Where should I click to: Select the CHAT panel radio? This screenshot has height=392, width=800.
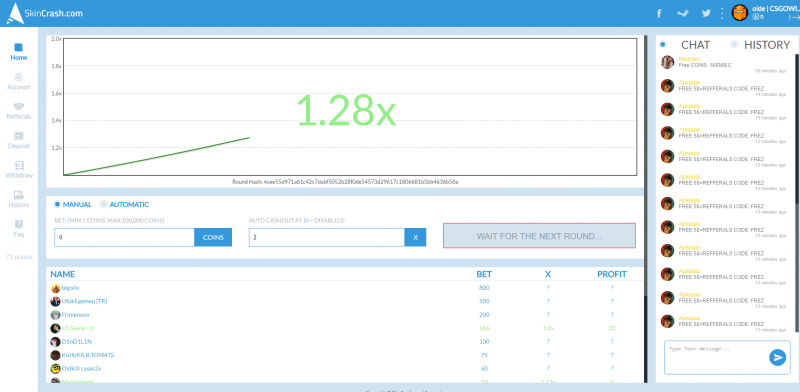[662, 44]
